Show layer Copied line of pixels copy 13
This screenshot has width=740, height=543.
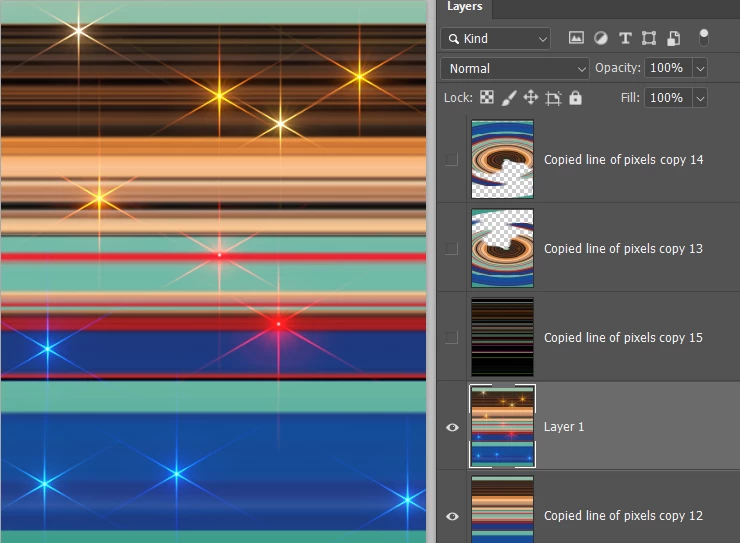click(x=452, y=248)
